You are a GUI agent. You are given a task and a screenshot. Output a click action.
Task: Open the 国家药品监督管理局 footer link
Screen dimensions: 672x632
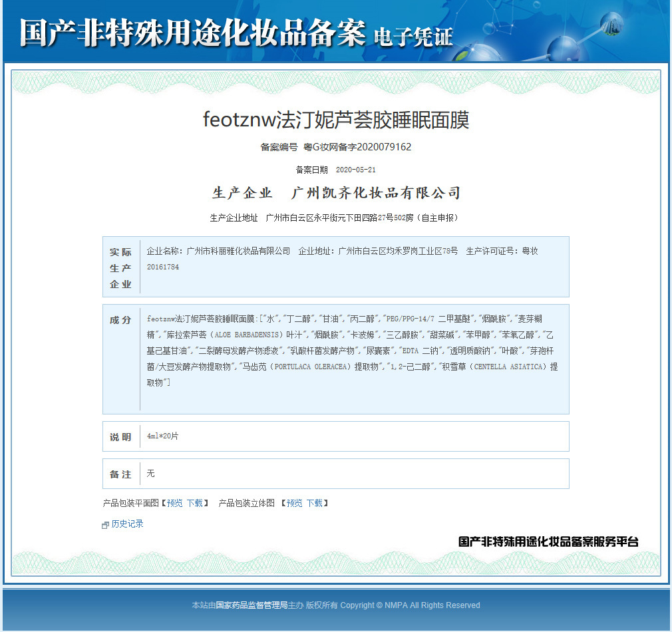[252, 605]
